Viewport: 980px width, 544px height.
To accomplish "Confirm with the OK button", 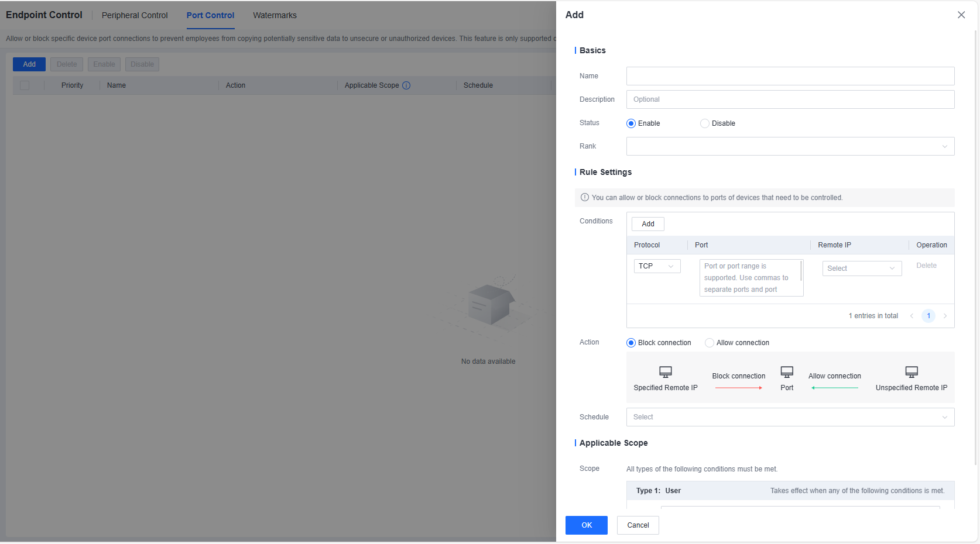I will coord(587,525).
